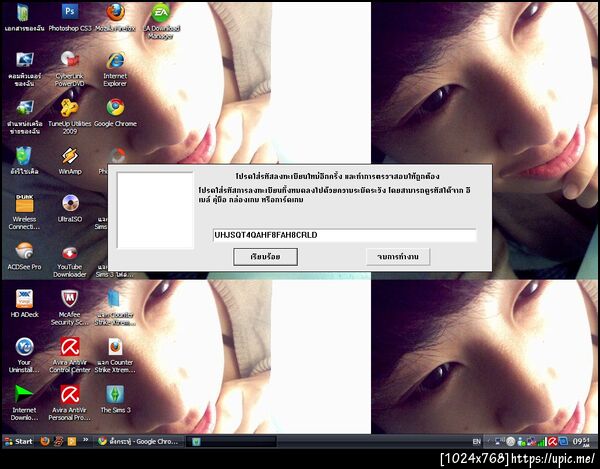Viewport: 600px width, 469px height.
Task: Open the Recycle Bin desktop icon
Action: point(24,161)
